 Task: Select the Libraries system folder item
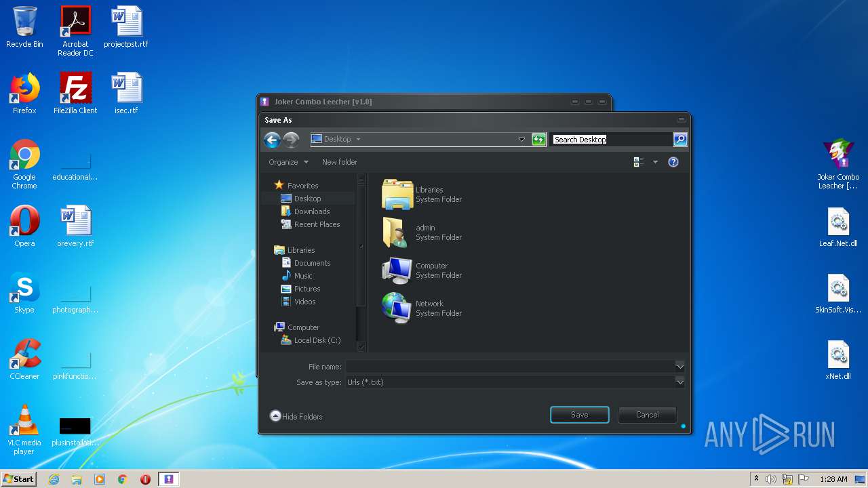click(x=422, y=195)
